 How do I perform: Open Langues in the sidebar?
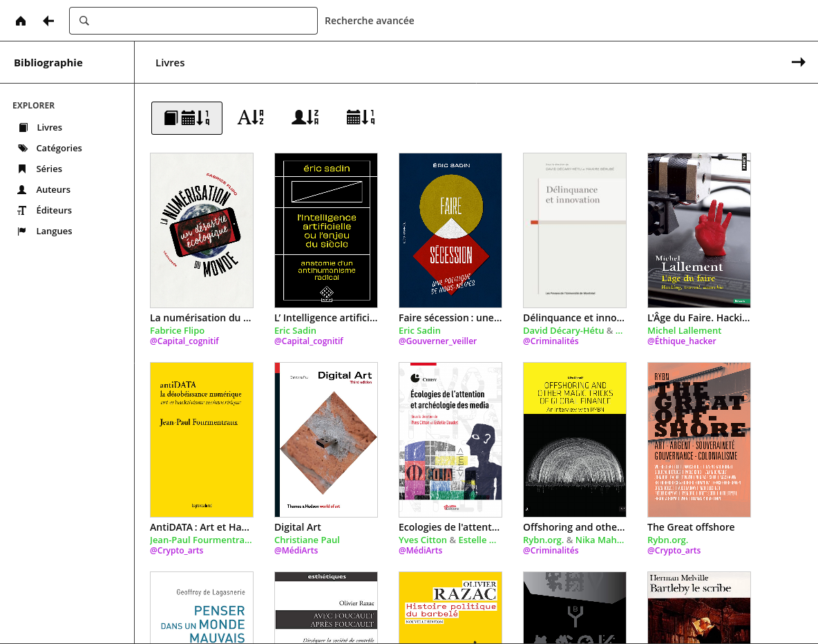pyautogui.click(x=55, y=231)
